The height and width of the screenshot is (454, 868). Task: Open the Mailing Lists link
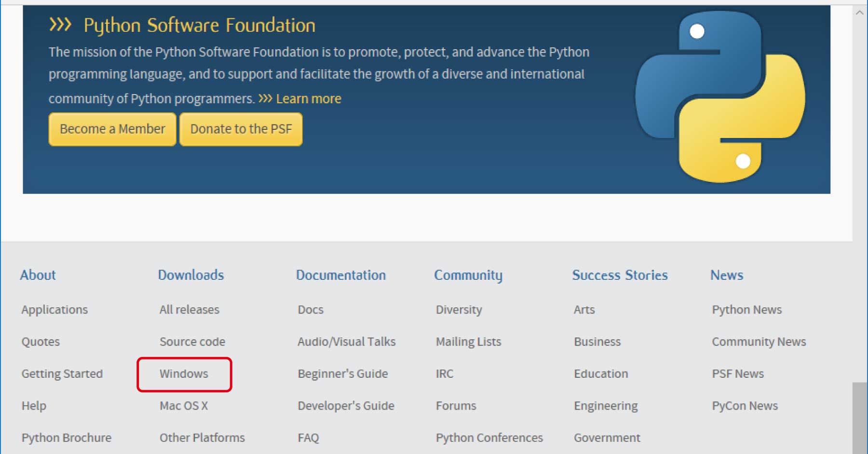coord(469,342)
